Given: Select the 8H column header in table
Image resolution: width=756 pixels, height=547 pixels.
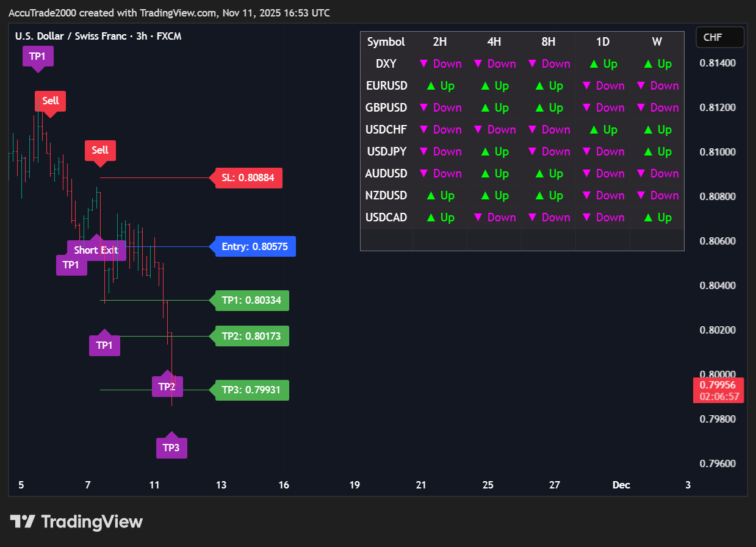Looking at the screenshot, I should click(x=549, y=42).
